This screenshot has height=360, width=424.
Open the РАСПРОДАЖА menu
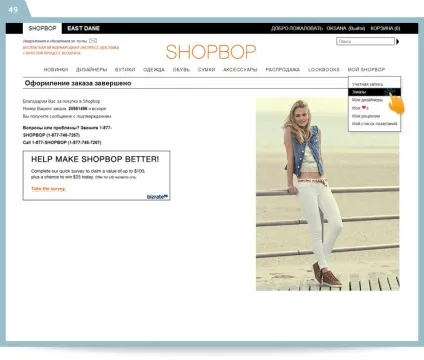click(282, 70)
